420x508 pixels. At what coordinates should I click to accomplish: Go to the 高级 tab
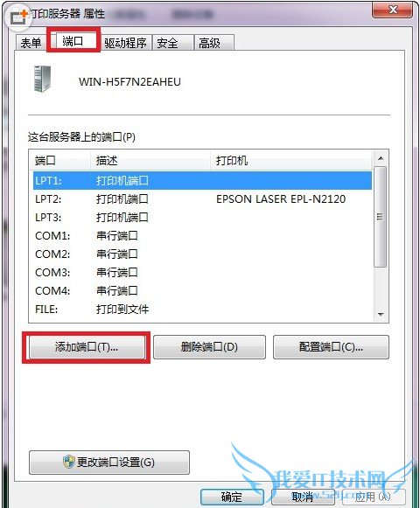(213, 43)
